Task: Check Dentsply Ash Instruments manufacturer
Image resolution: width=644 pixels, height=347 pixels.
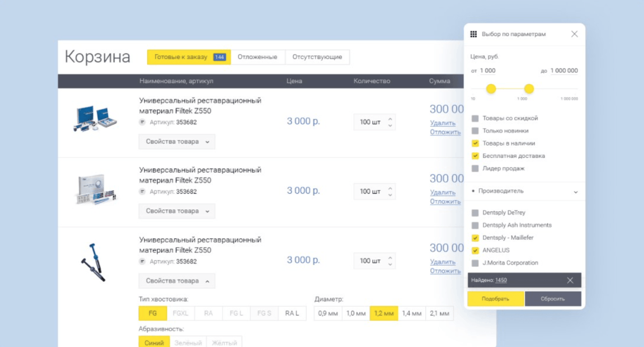Action: pyautogui.click(x=475, y=225)
